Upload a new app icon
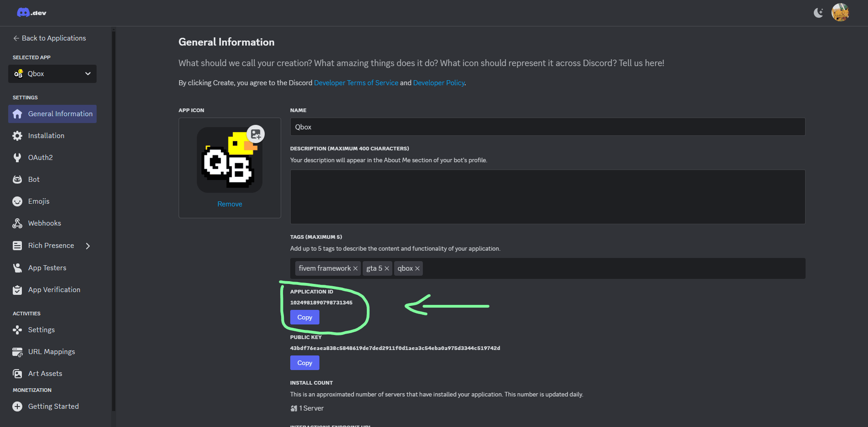The image size is (868, 427). 256,134
